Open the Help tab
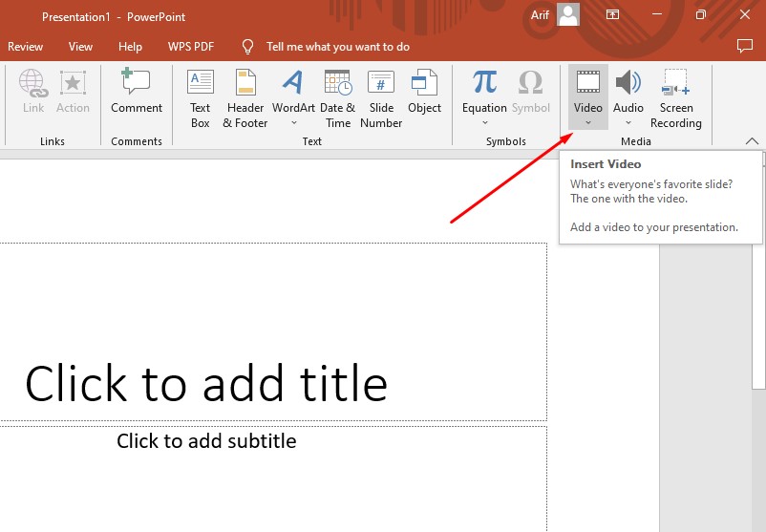766x532 pixels. (x=130, y=47)
